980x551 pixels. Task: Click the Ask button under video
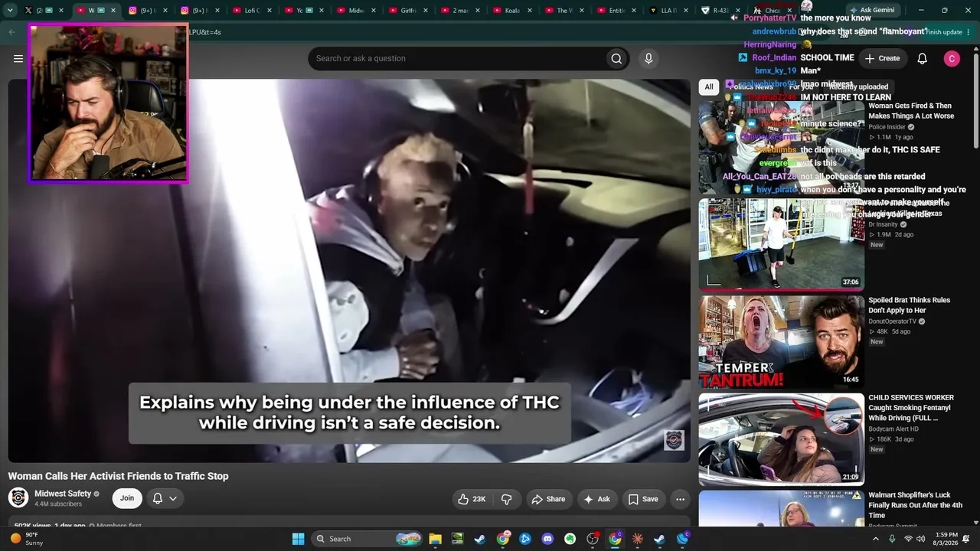click(596, 499)
